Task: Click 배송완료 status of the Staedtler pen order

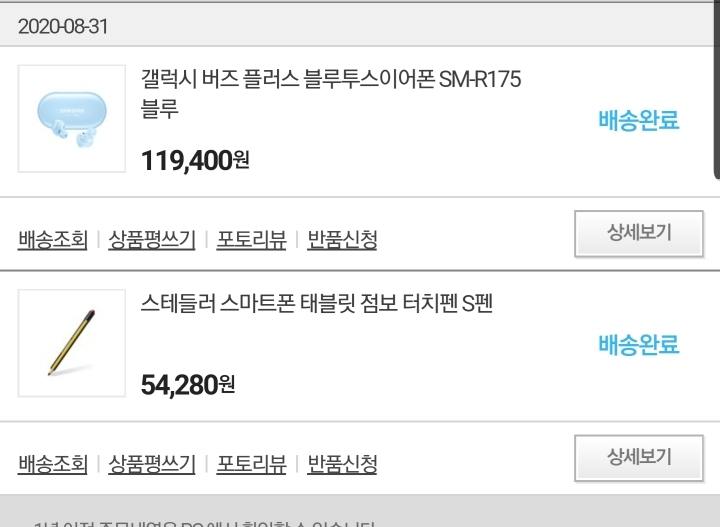Action: [638, 346]
